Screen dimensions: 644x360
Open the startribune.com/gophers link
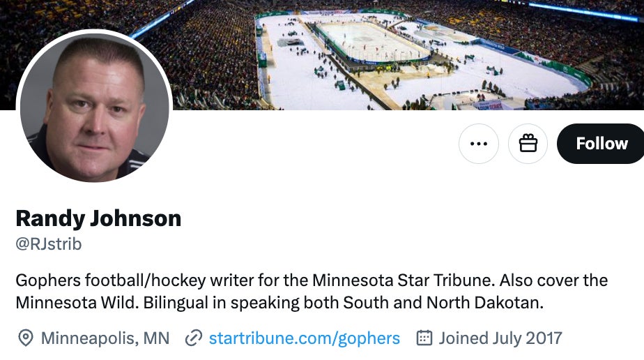coord(305,338)
